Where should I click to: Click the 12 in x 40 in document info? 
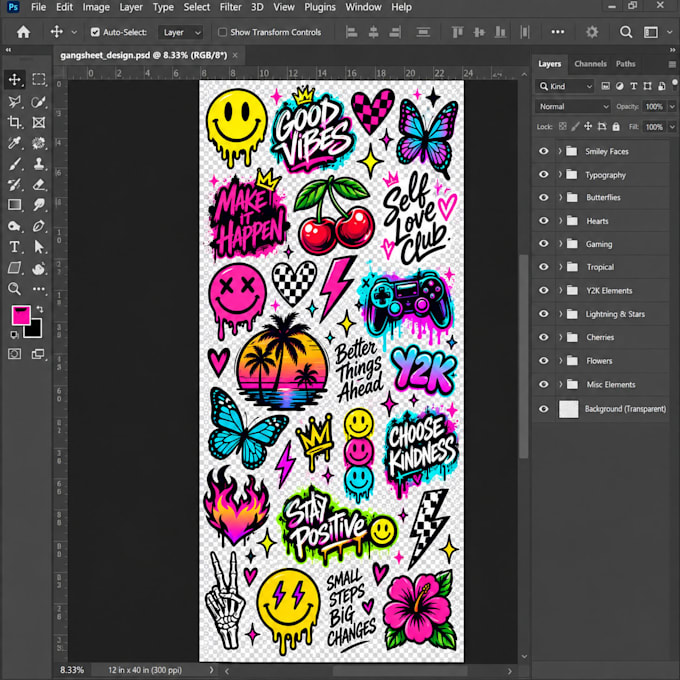tap(145, 670)
